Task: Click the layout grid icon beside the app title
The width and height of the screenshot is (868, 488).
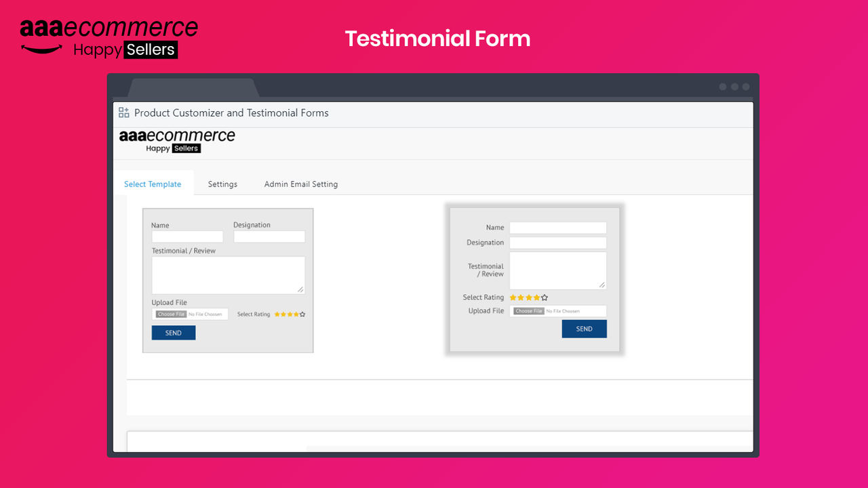Action: tap(123, 113)
